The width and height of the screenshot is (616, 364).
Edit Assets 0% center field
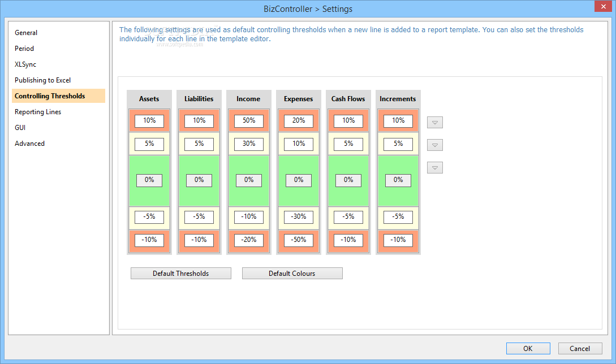[x=149, y=180]
